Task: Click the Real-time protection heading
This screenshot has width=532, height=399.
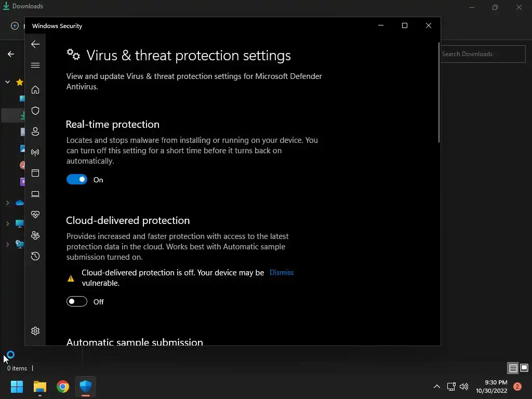Action: 113,124
